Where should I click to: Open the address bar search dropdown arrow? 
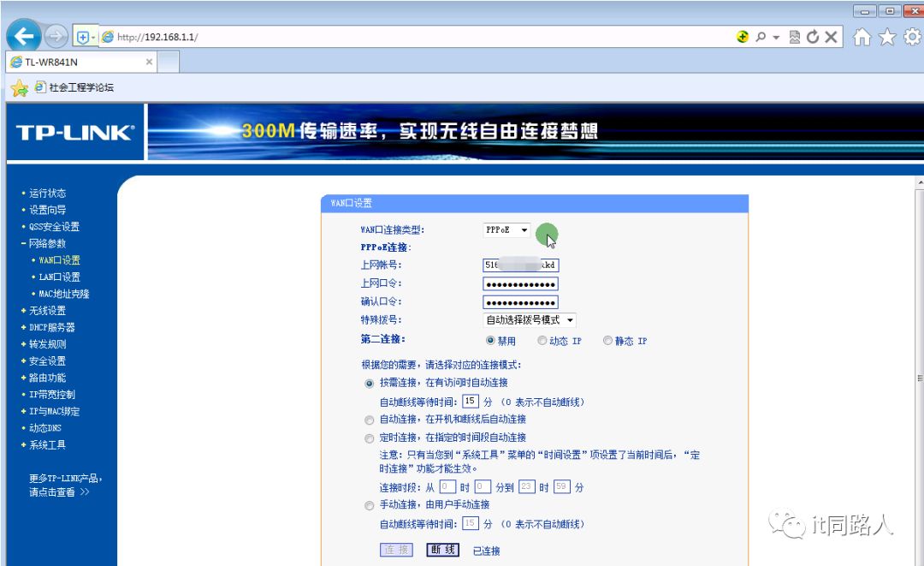776,37
